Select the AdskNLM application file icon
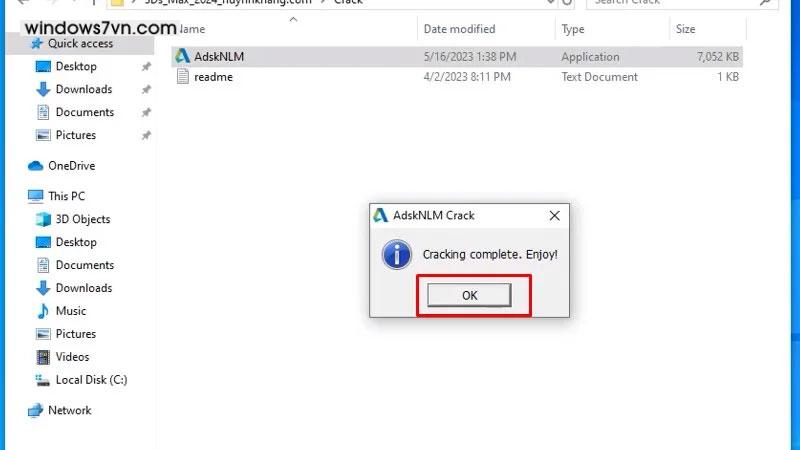The image size is (800, 450). (182, 56)
